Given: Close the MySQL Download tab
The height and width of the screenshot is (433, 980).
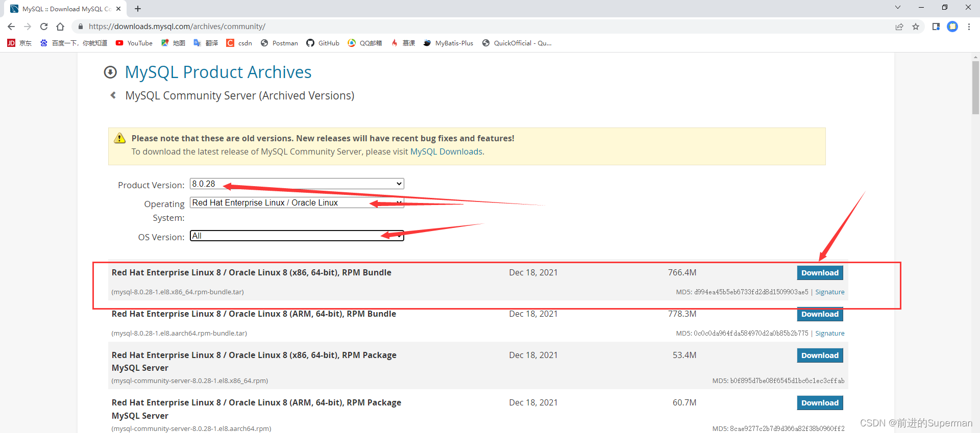Looking at the screenshot, I should click(x=118, y=9).
